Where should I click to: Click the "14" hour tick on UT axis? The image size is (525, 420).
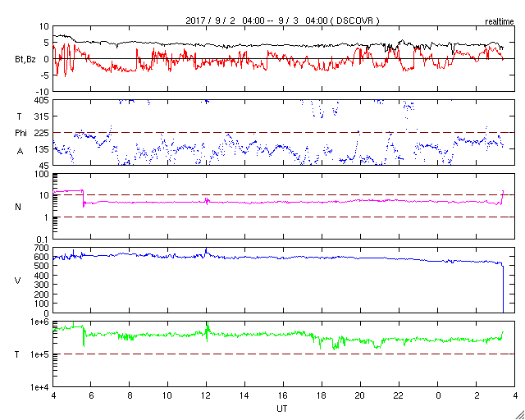[245, 396]
